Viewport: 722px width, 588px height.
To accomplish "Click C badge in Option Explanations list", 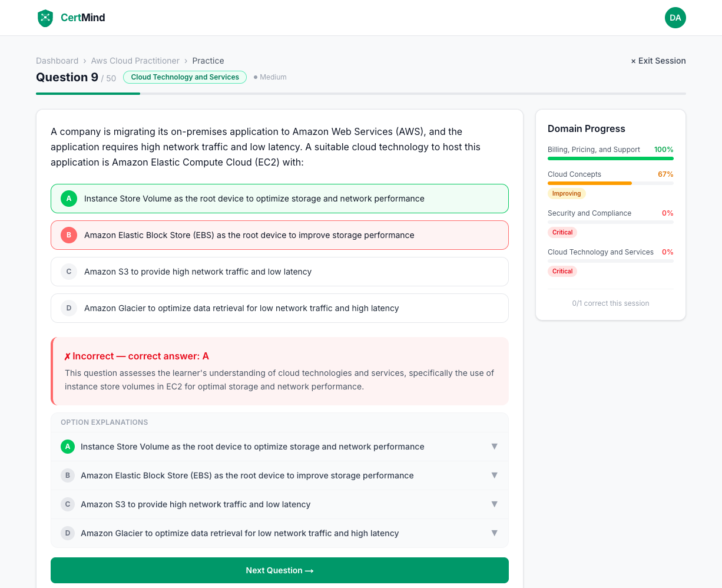I will tap(68, 504).
